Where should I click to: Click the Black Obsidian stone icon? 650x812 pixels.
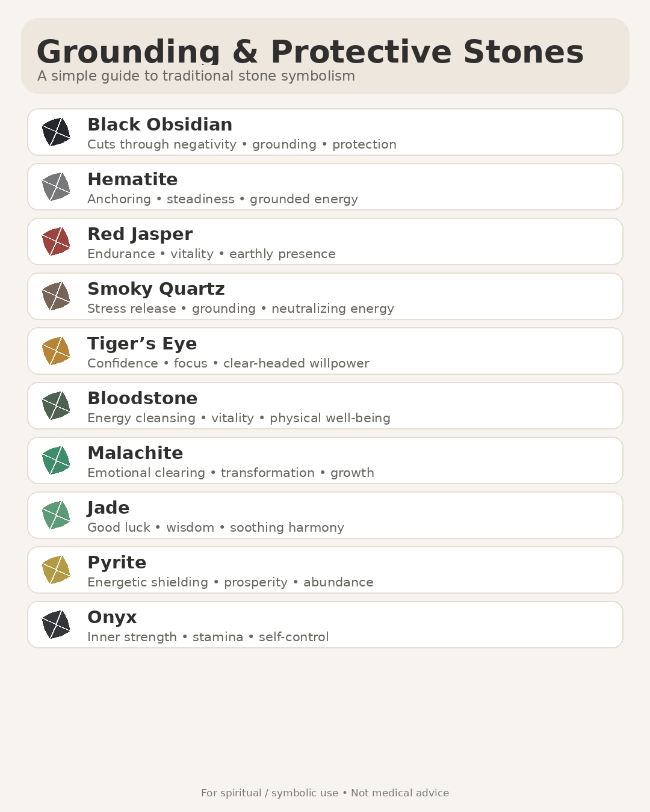(56, 132)
